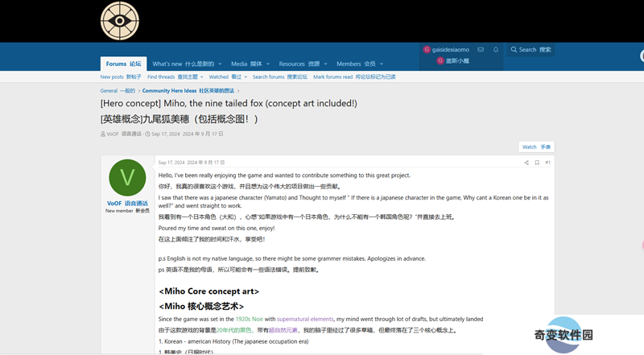Screen dimensions: 644x355
Task: Open the inbox envelope icon
Action: tap(481, 50)
